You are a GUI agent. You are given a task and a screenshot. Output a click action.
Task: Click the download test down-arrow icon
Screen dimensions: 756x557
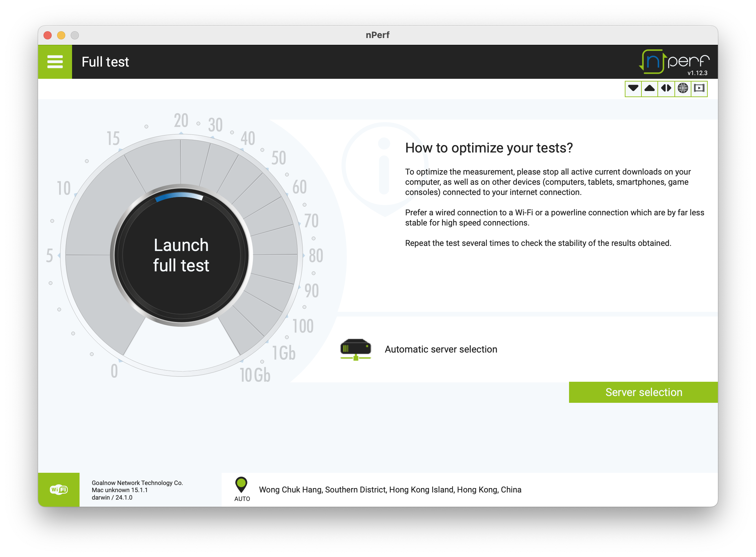[x=633, y=88]
